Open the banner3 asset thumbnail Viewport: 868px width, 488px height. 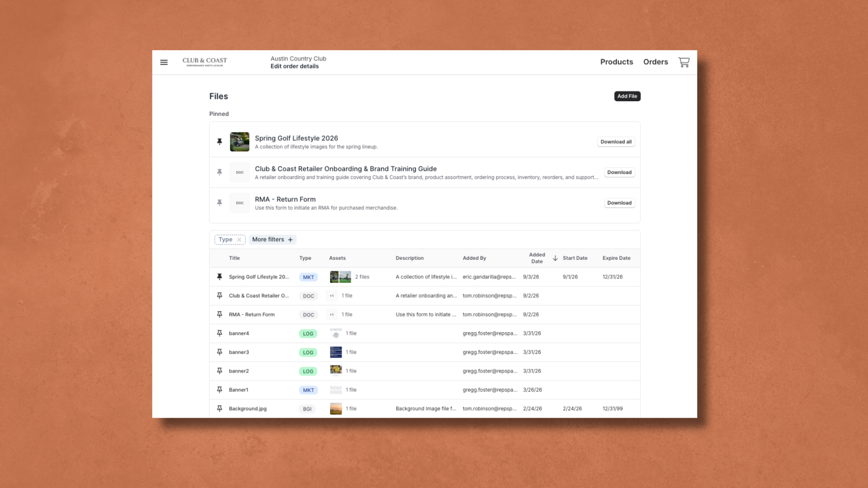point(336,352)
